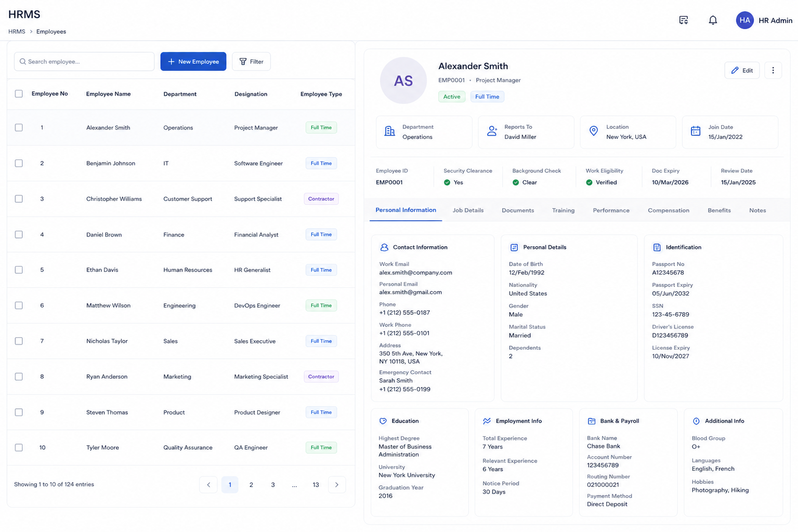Click the HRMS breadcrumb link

pyautogui.click(x=17, y=32)
